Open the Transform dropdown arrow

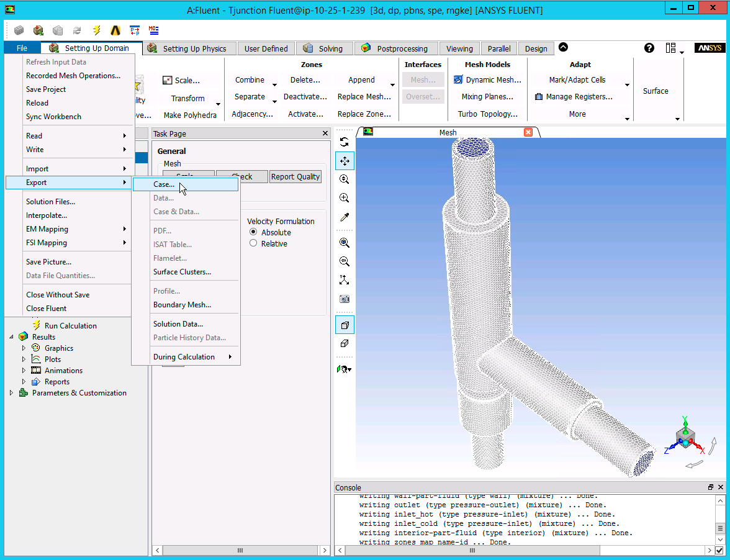tap(218, 104)
